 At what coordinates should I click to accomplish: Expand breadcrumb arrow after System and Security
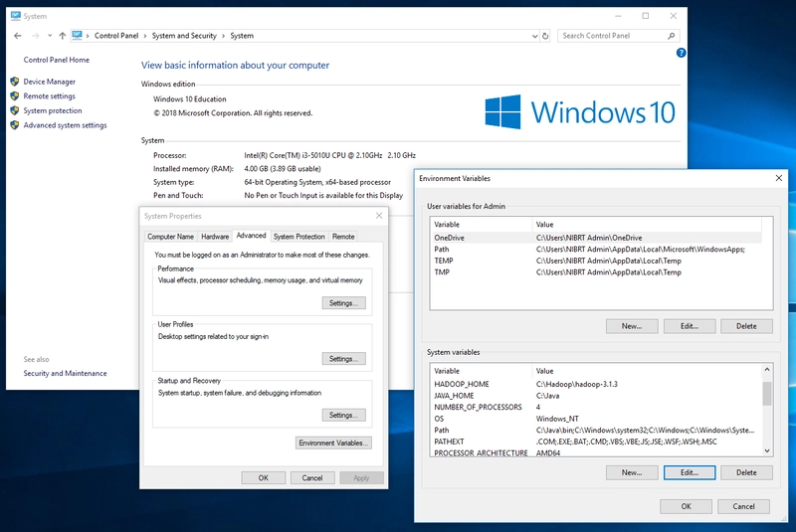224,36
